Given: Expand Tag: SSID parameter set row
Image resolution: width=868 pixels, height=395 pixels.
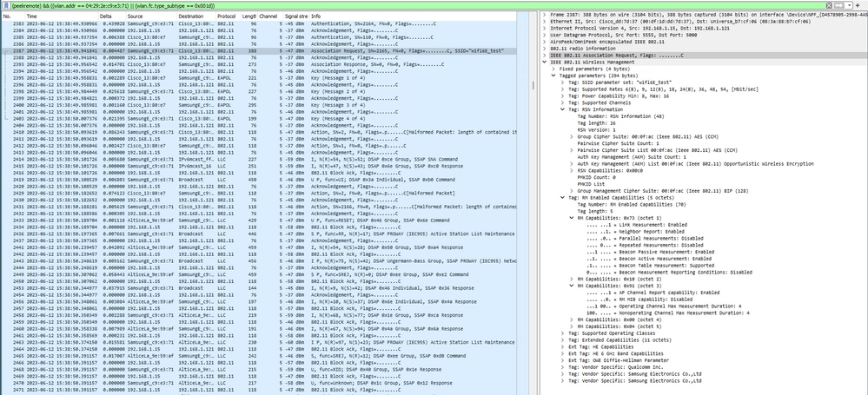Looking at the screenshot, I should (x=563, y=82).
